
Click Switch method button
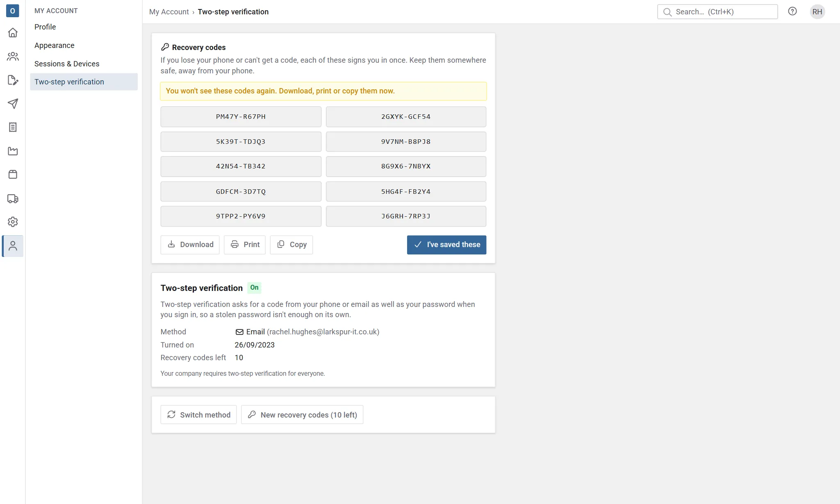click(x=198, y=415)
